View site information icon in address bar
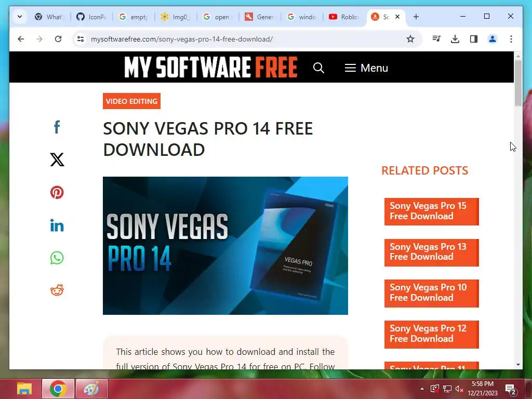 coord(81,39)
